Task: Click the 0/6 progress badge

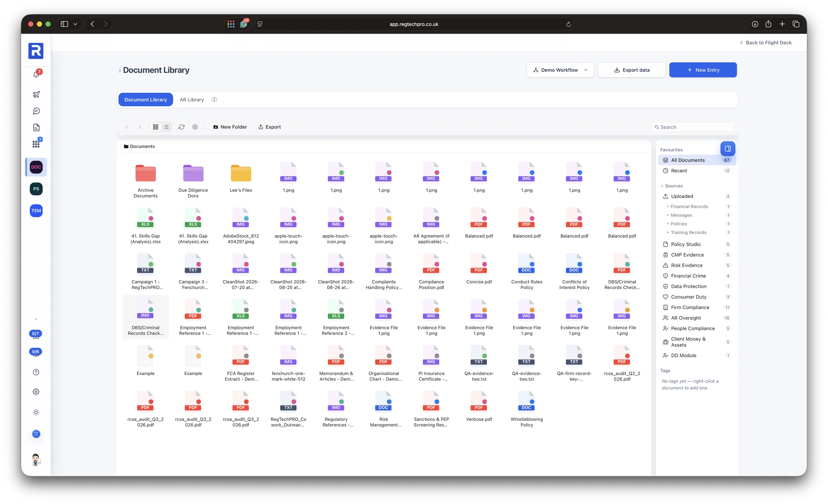Action: pyautogui.click(x=36, y=352)
